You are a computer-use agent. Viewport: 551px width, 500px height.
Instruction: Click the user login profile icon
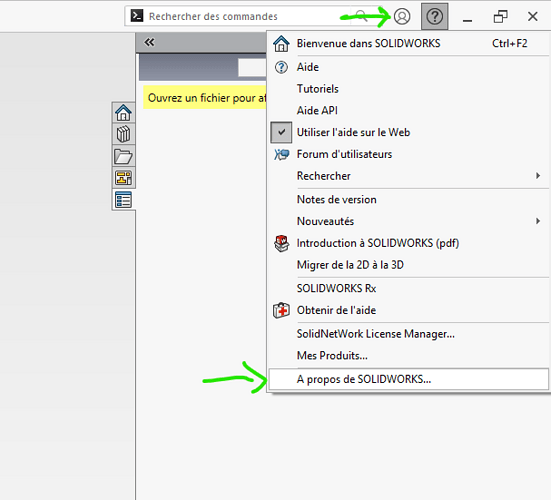[402, 16]
